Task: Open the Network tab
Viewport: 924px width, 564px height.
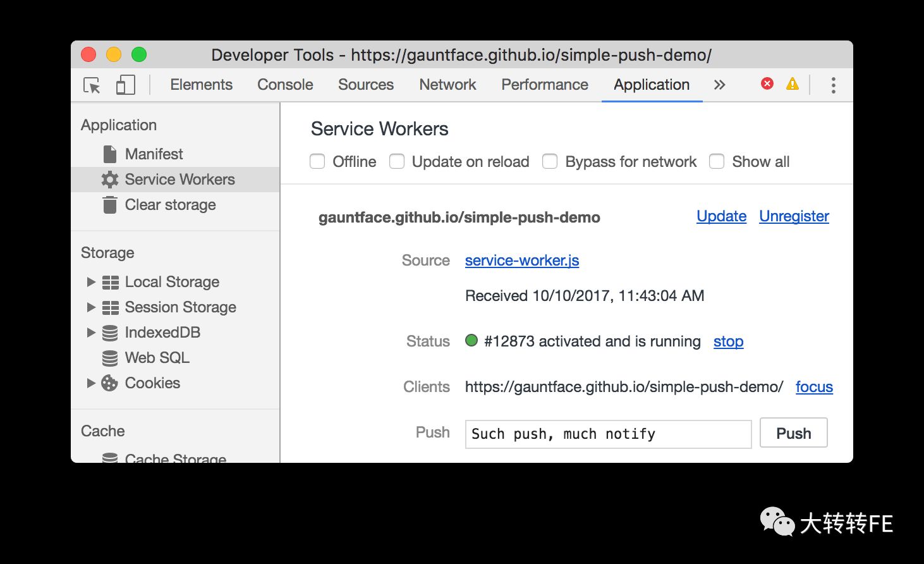Action: [x=447, y=85]
